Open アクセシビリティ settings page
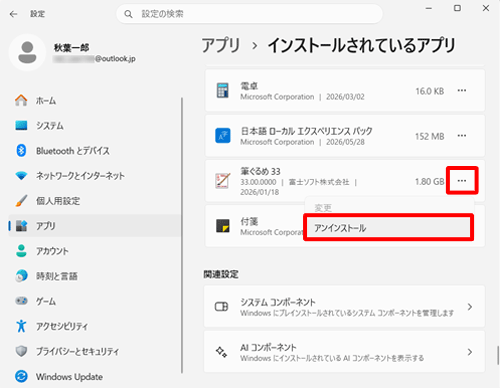This screenshot has width=500, height=388. pyautogui.click(x=95, y=326)
